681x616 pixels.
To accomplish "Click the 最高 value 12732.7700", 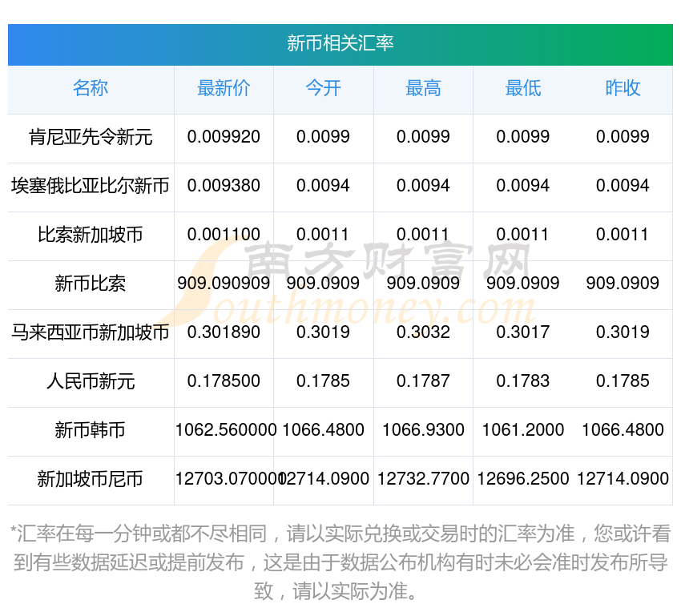I will [x=423, y=479].
